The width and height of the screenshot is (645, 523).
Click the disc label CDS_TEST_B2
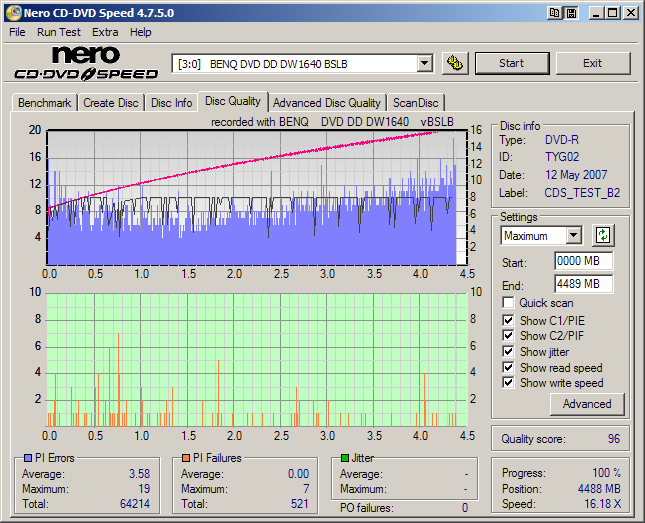click(582, 193)
